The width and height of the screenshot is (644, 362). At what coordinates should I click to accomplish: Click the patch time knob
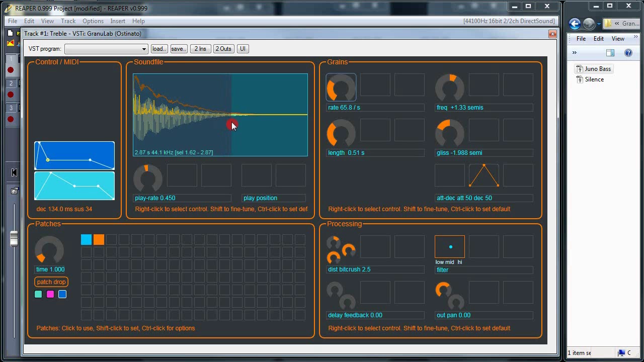49,249
